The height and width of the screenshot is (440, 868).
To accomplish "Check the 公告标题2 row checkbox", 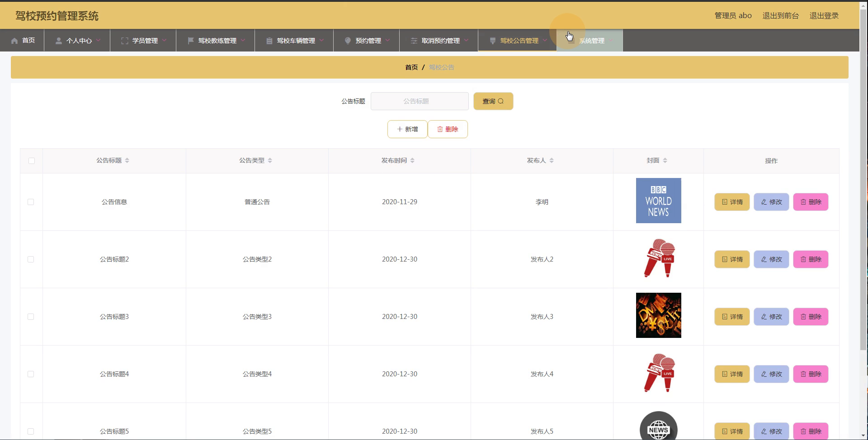I will pyautogui.click(x=31, y=259).
